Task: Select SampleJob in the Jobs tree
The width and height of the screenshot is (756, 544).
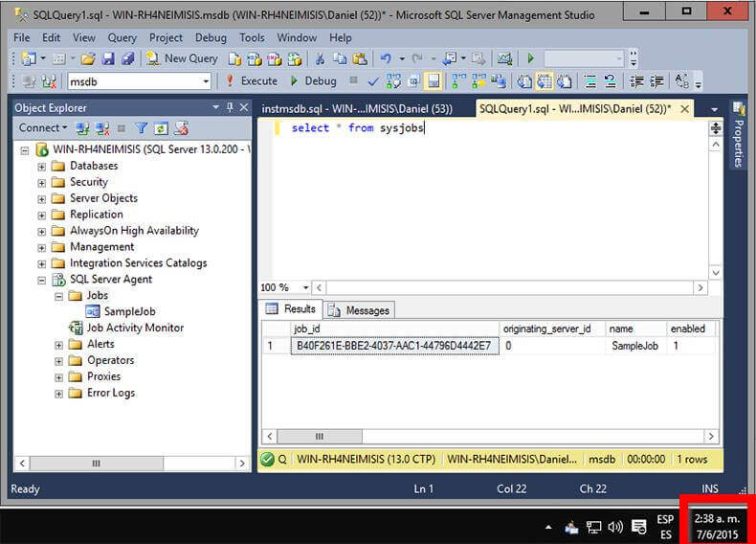Action: point(130,311)
